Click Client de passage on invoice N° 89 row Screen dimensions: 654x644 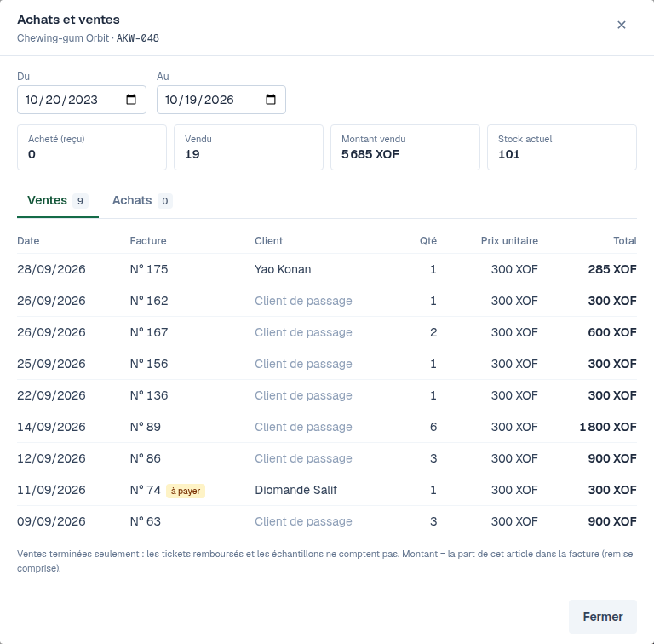point(303,427)
